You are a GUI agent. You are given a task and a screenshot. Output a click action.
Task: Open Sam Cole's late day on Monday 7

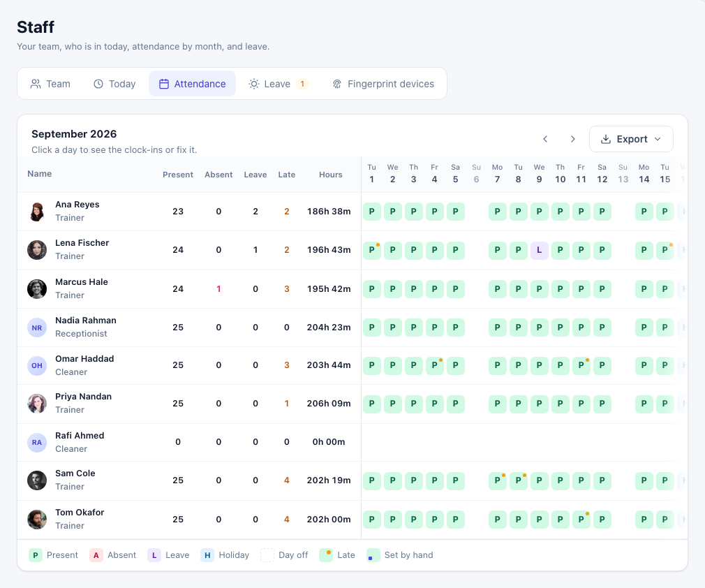click(x=497, y=480)
